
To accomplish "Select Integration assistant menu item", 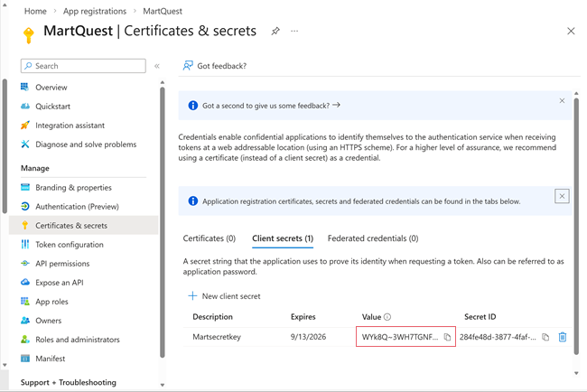I will point(70,126).
